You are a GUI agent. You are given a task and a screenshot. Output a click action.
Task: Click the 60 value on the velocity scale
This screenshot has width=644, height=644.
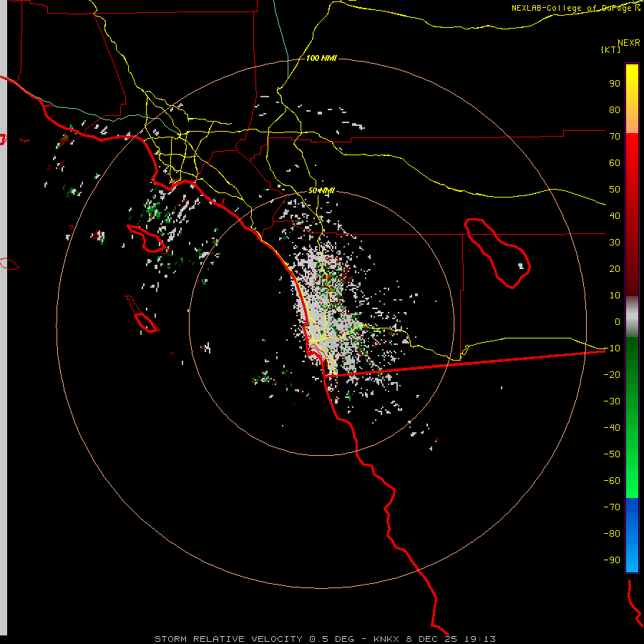(615, 163)
